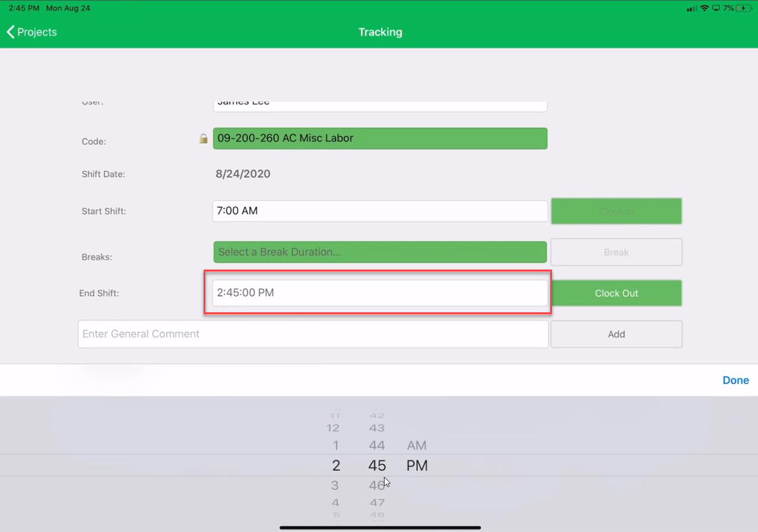Viewport: 758px width, 532px height.
Task: Tap the back chevron to Projects
Action: [x=11, y=32]
